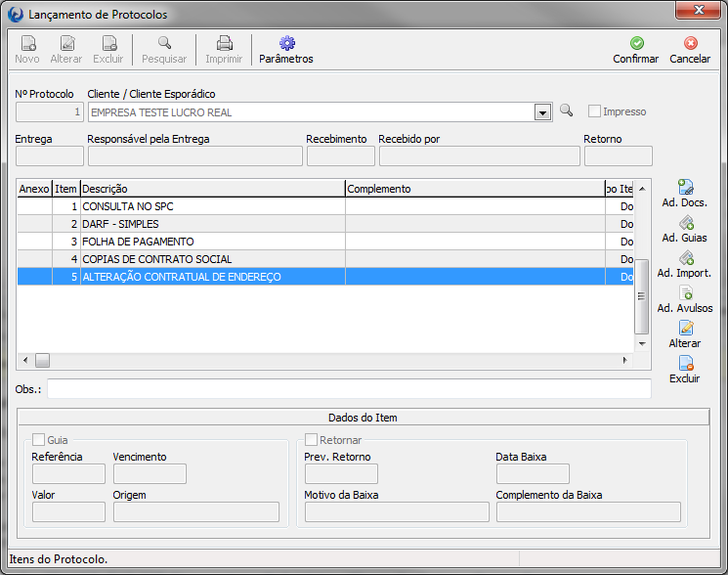The width and height of the screenshot is (728, 575).
Task: Click the Retorno field
Action: pos(619,156)
